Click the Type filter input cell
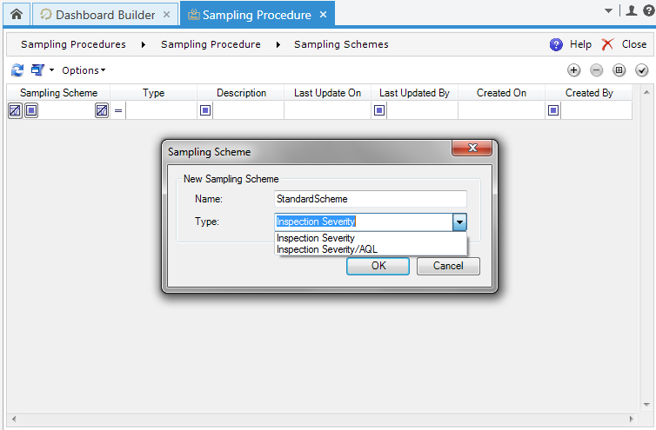The height and width of the screenshot is (430, 656). point(161,111)
